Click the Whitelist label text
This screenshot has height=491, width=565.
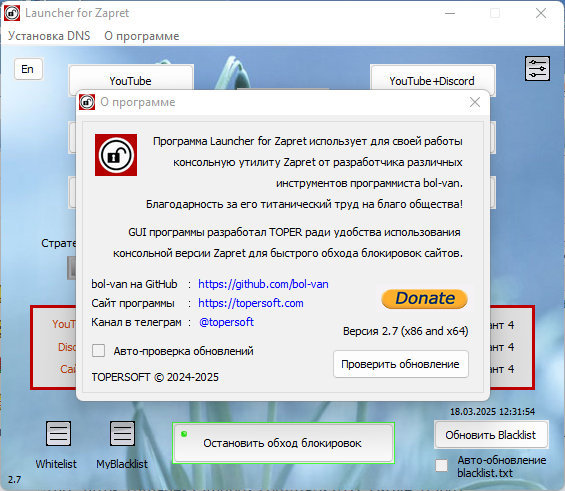[56, 464]
